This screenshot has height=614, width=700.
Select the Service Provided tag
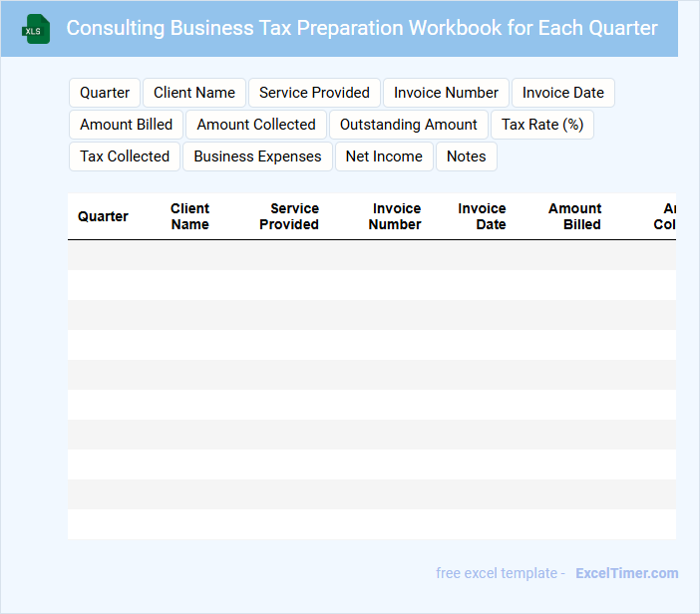pos(314,93)
